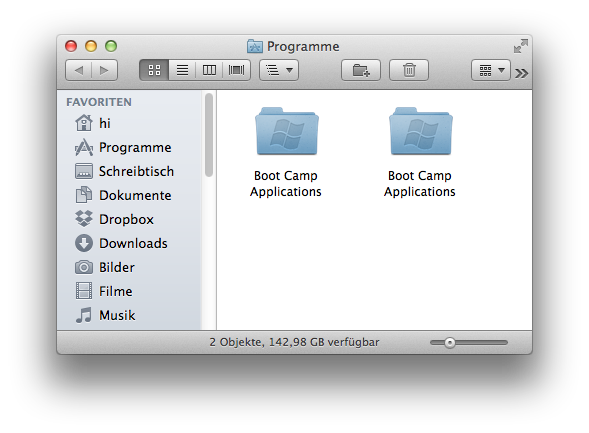The image size is (589, 433).
Task: Click the film strip icon beside Filme
Action: tap(84, 291)
